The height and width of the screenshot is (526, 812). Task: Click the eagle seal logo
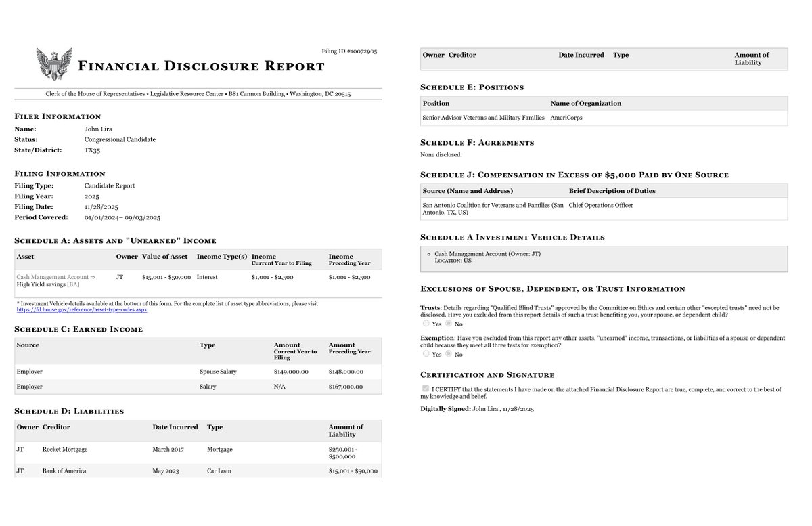click(54, 64)
